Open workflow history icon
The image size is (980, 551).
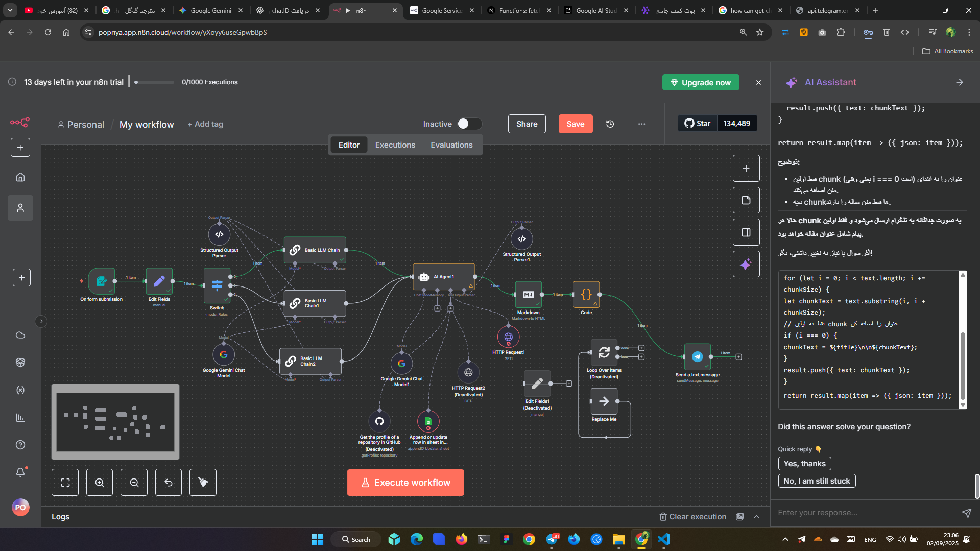pyautogui.click(x=610, y=124)
